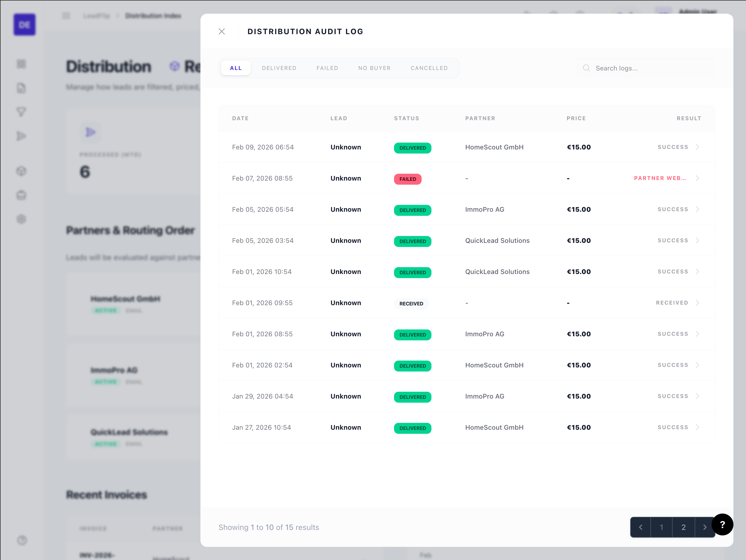
Task: Expand the Jan 27 HomeScout row chevron
Action: (697, 428)
